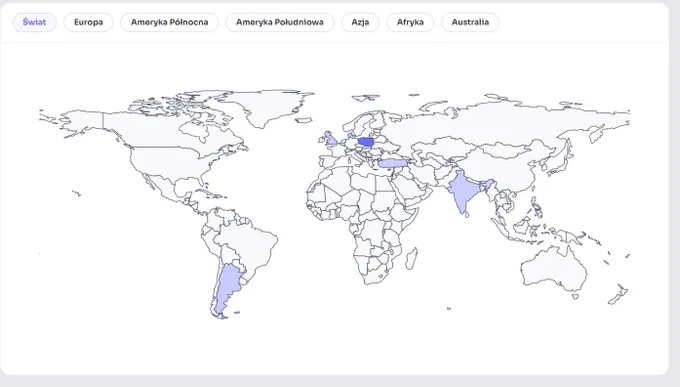Select the Afryka tab

pos(410,22)
